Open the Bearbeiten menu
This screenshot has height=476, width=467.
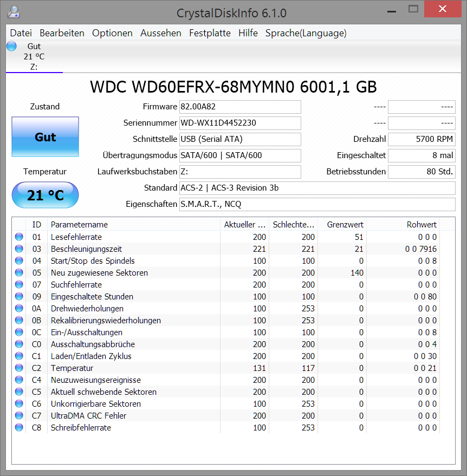pos(62,33)
